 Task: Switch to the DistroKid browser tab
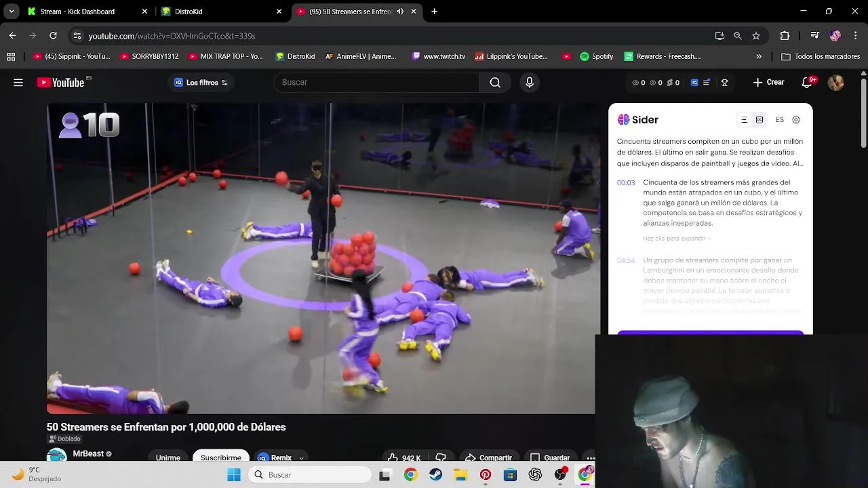pos(220,12)
